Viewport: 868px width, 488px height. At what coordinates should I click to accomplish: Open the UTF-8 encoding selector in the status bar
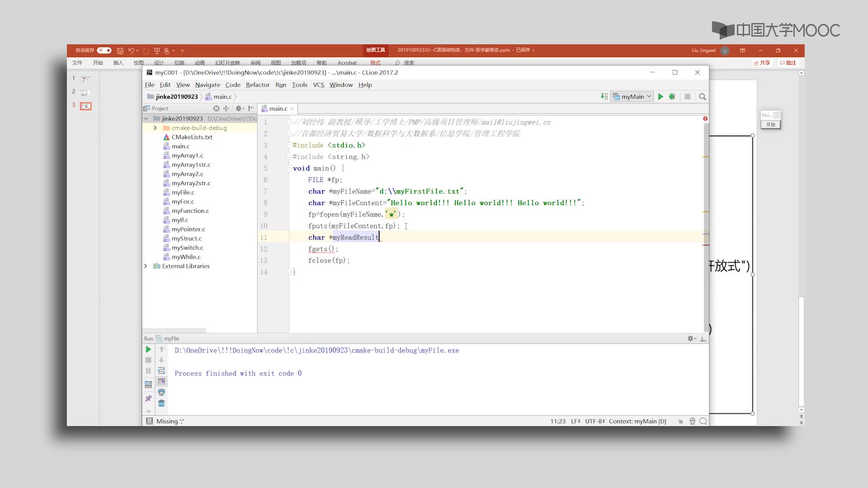pos(595,421)
